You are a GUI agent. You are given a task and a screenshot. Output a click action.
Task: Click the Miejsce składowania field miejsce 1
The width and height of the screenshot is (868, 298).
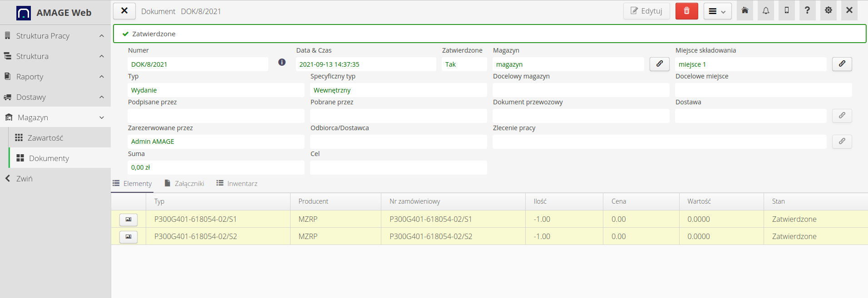(751, 64)
